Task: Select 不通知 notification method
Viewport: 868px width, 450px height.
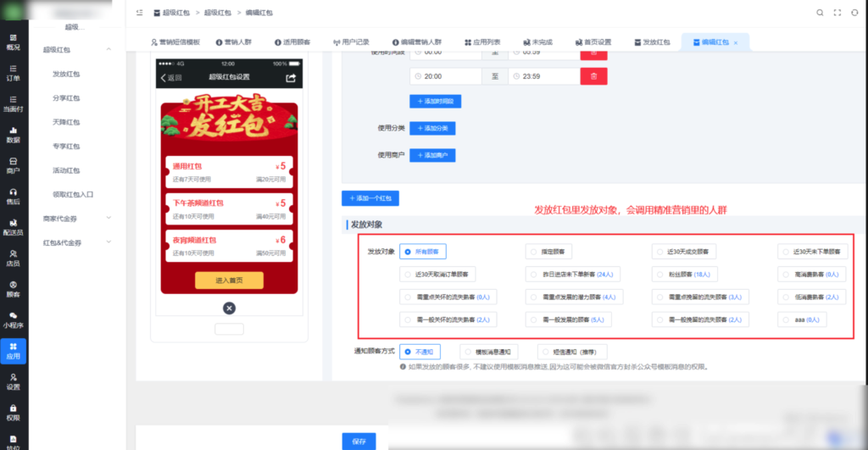Action: click(x=420, y=352)
